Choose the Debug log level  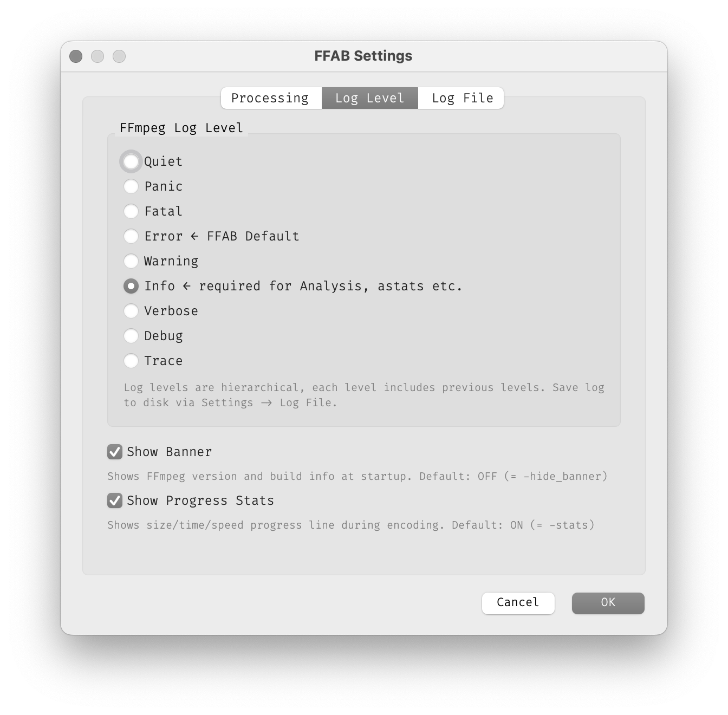pyautogui.click(x=131, y=336)
